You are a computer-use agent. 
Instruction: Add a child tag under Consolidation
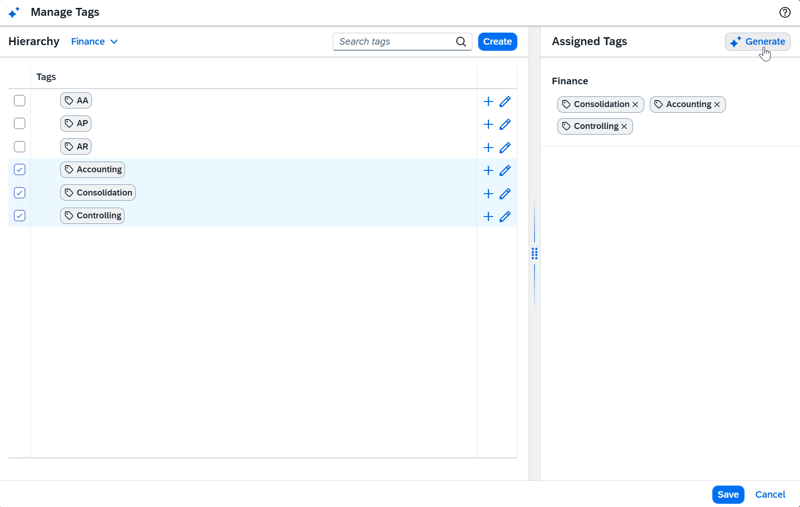pos(488,194)
